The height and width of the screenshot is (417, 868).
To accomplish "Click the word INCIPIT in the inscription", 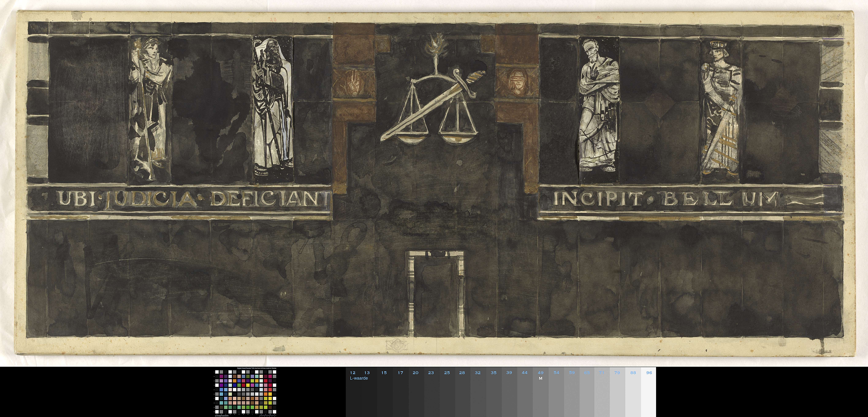I will click(x=598, y=199).
